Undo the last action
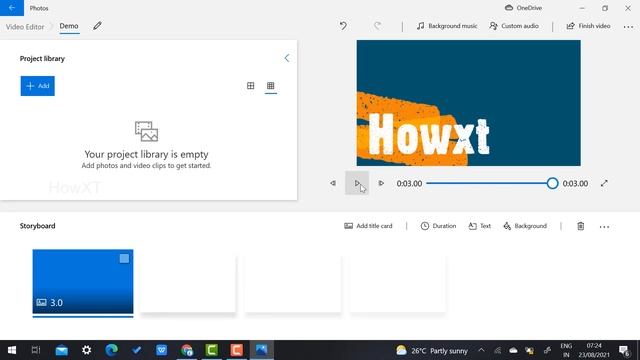This screenshot has width=640, height=360. (343, 26)
